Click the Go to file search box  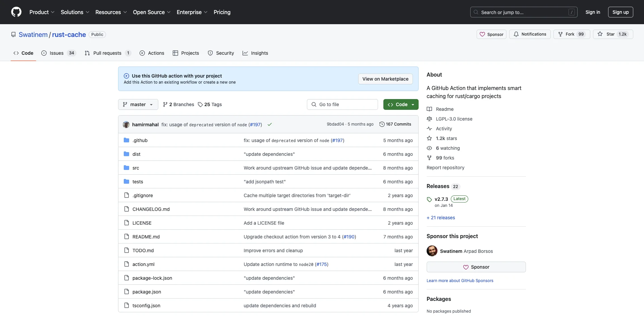[x=342, y=104]
